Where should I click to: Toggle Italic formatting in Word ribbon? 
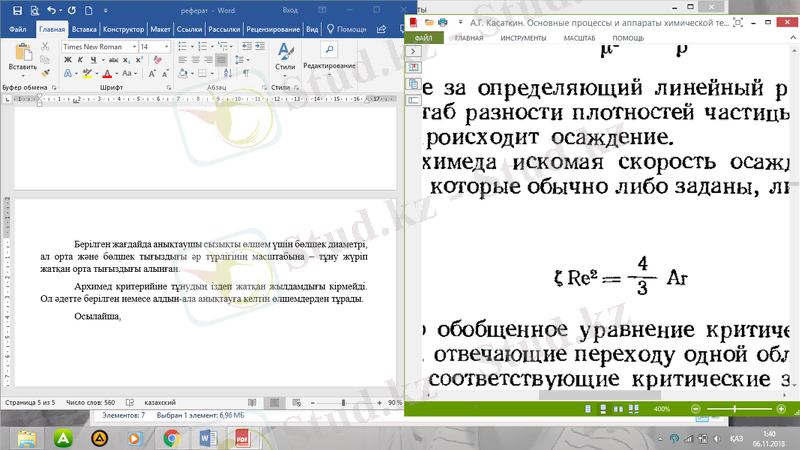[79, 60]
